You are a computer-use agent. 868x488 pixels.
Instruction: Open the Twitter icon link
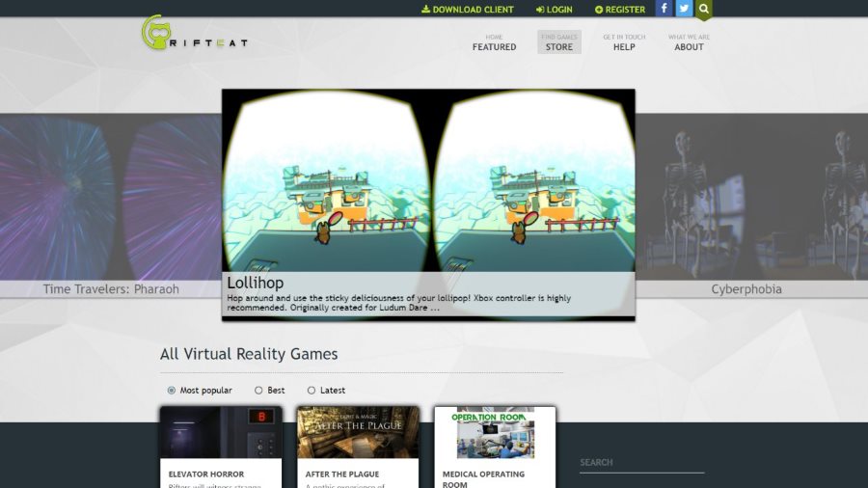684,9
